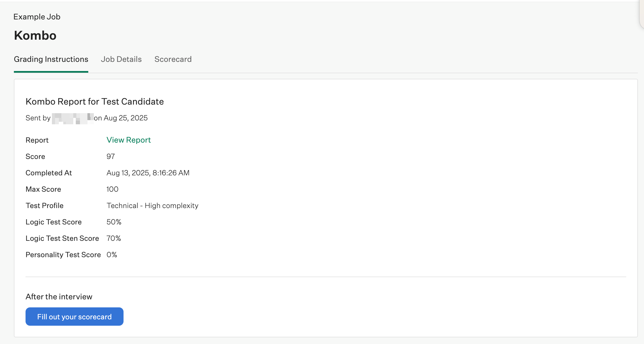The width and height of the screenshot is (644, 344).
Task: Select the Grading Instructions tab
Action: coord(51,59)
